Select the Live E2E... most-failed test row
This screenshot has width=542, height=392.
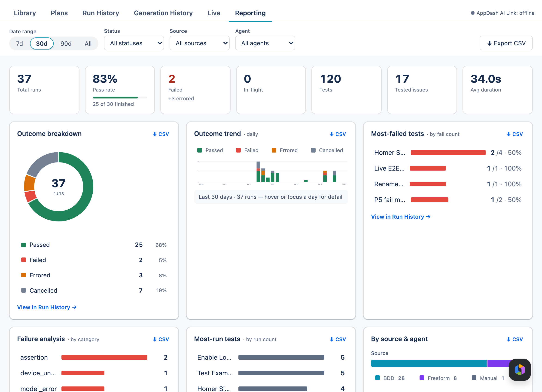pos(448,168)
